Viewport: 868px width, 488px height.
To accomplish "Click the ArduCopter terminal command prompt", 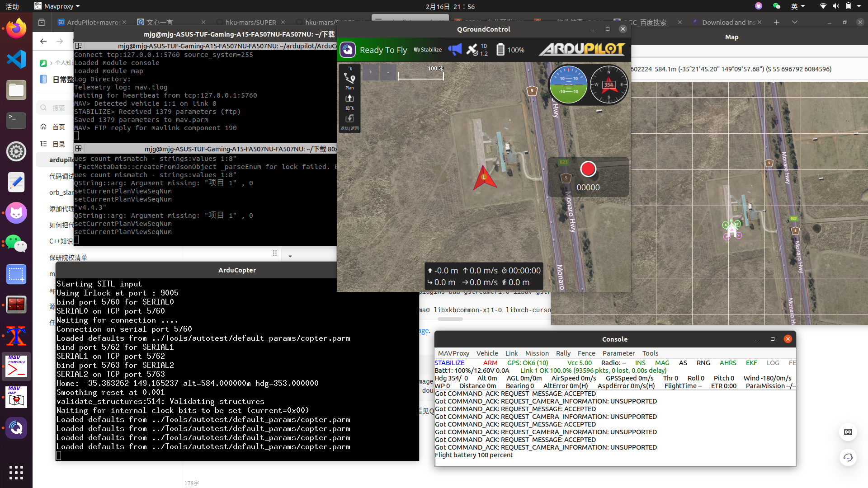I will [58, 455].
